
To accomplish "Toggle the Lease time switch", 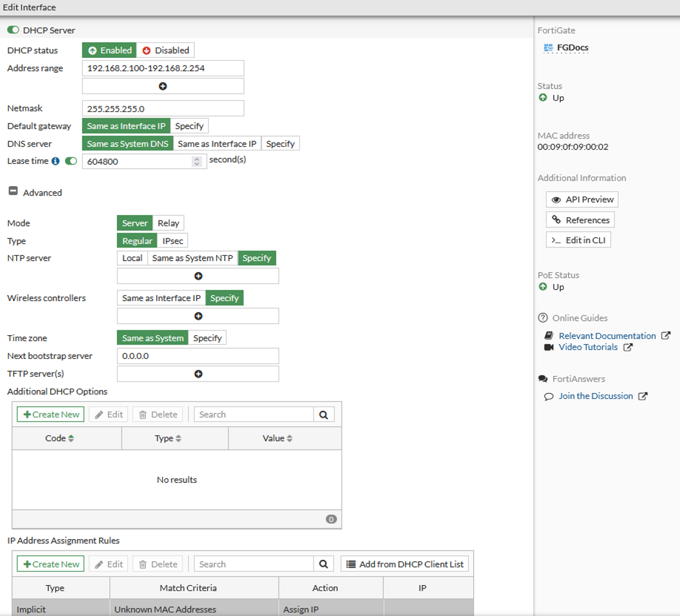I will (x=71, y=161).
